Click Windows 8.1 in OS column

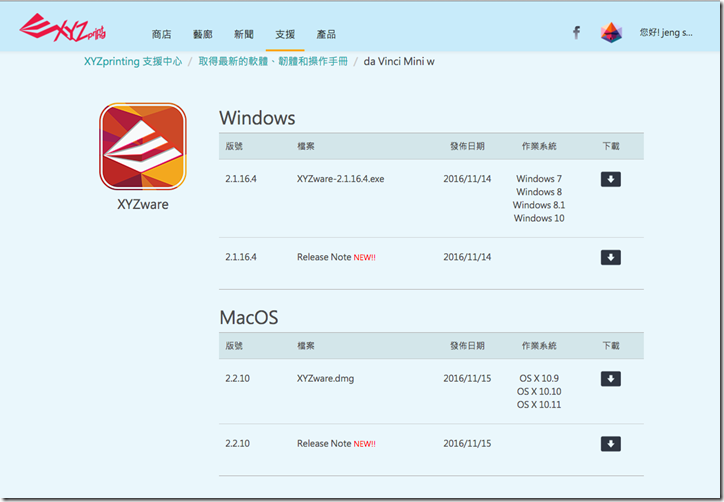539,205
